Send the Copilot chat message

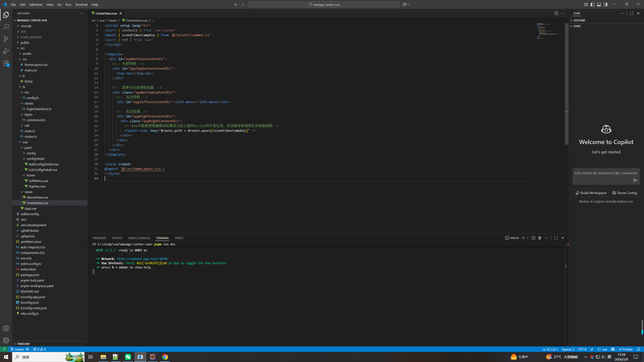coord(635,180)
